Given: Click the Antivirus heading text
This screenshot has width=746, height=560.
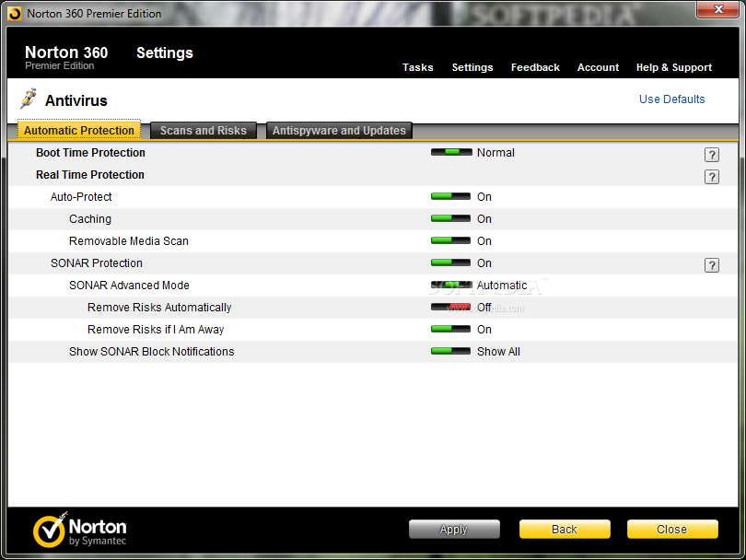Looking at the screenshot, I should 76,100.
